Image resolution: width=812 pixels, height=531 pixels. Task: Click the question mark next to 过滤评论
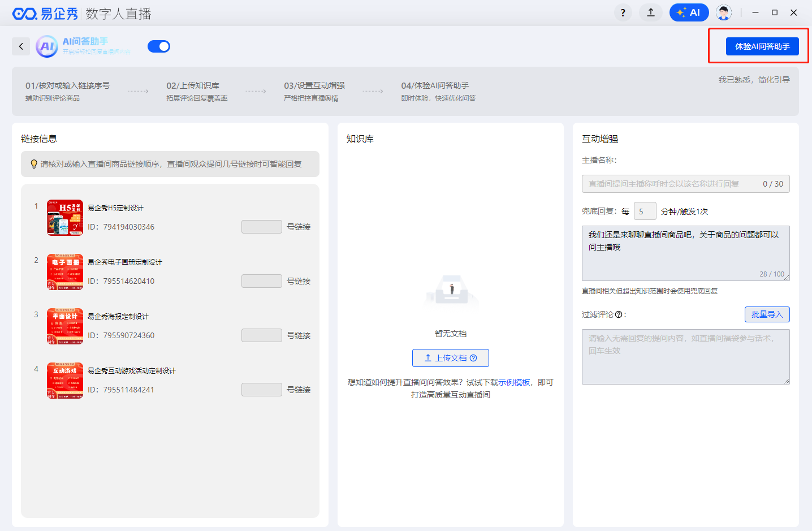pyautogui.click(x=619, y=314)
